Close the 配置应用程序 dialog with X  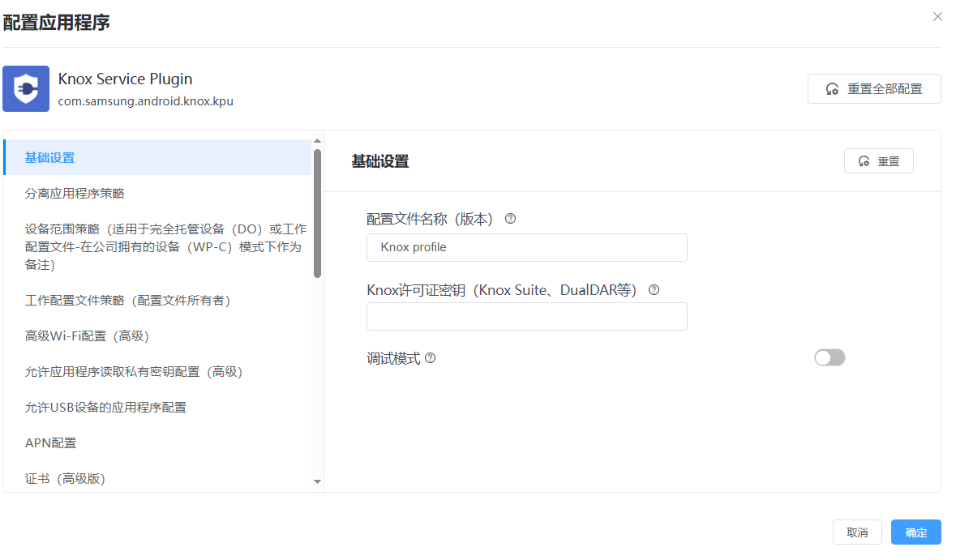point(937,16)
